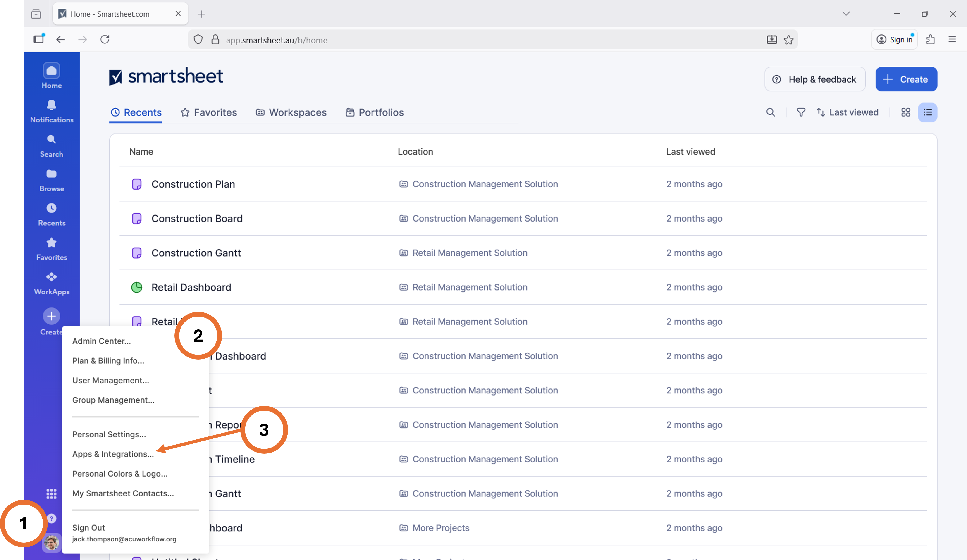
Task: Switch to grid view layout
Action: (x=906, y=112)
